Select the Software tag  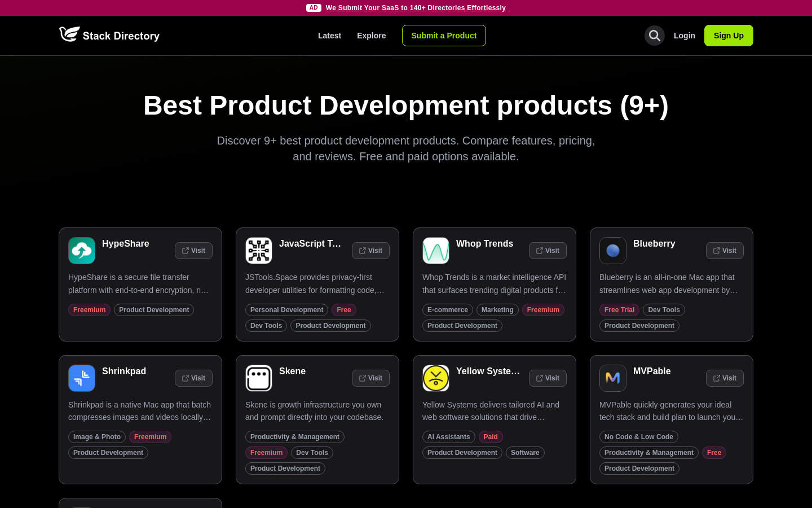tap(525, 453)
